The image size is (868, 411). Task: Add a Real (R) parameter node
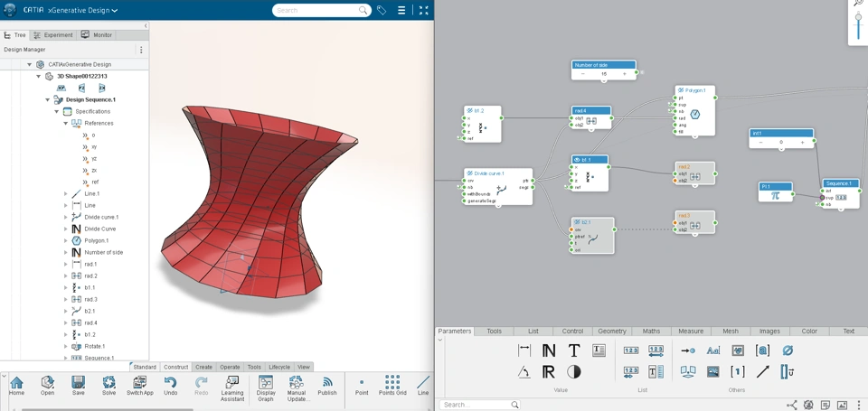point(549,372)
